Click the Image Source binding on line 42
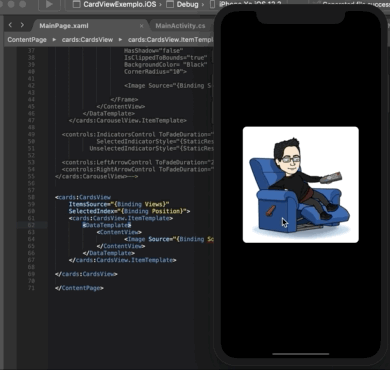390x370 pixels. pos(168,86)
